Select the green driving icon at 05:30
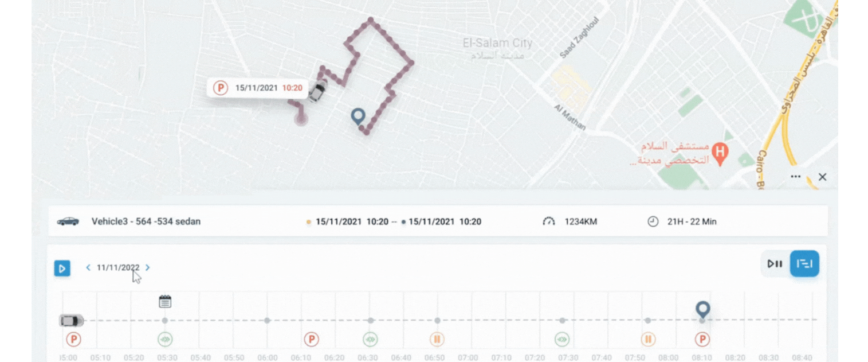Viewport: 868px width, 362px height. 165,340
